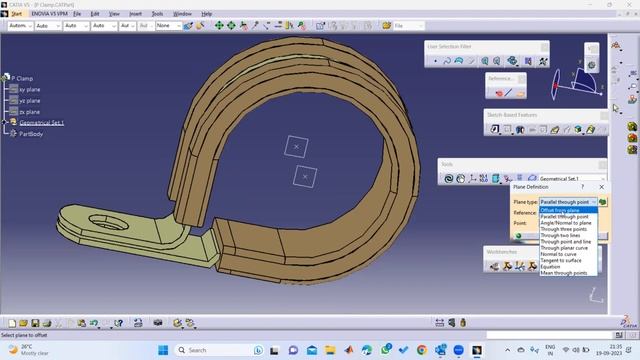Screen dimensions: 640x360
Task: Open the Start menu in CATIA menu bar
Action: 16,14
